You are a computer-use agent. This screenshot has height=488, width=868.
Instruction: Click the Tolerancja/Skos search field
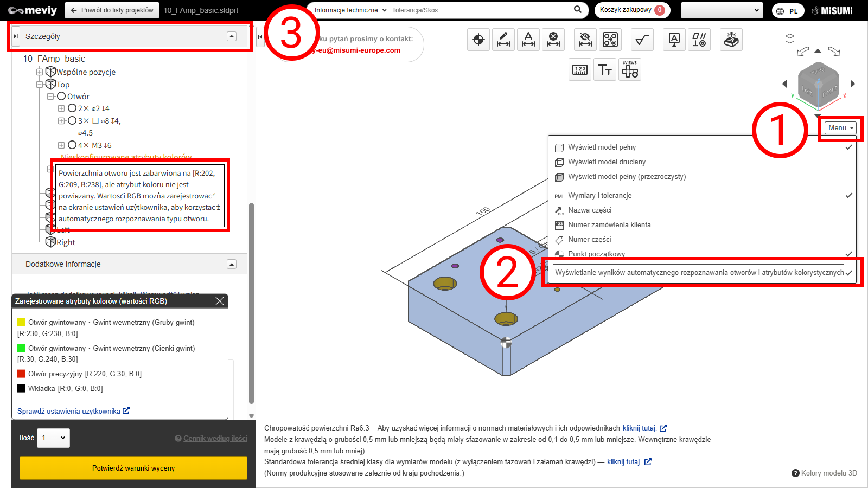[480, 10]
